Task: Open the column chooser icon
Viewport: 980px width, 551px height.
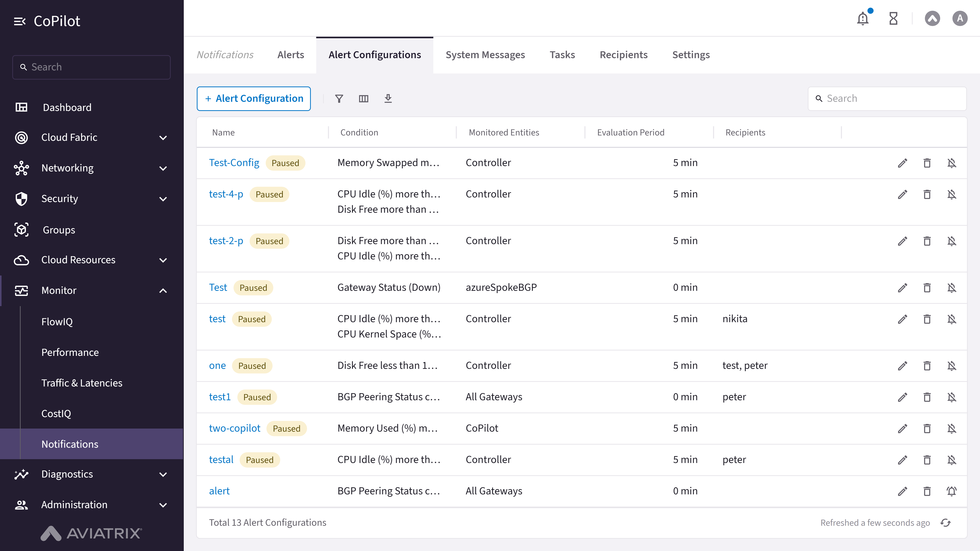Action: (x=364, y=99)
